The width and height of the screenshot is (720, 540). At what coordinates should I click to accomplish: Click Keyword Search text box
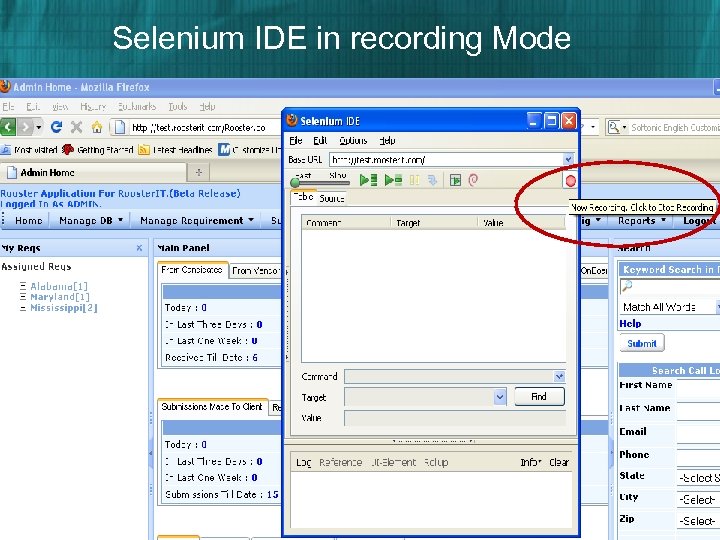point(669,286)
